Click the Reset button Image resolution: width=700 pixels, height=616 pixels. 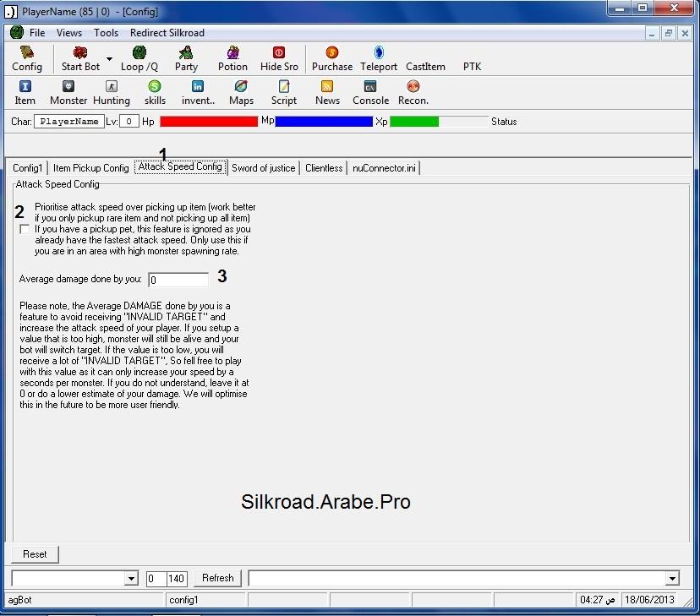35,554
